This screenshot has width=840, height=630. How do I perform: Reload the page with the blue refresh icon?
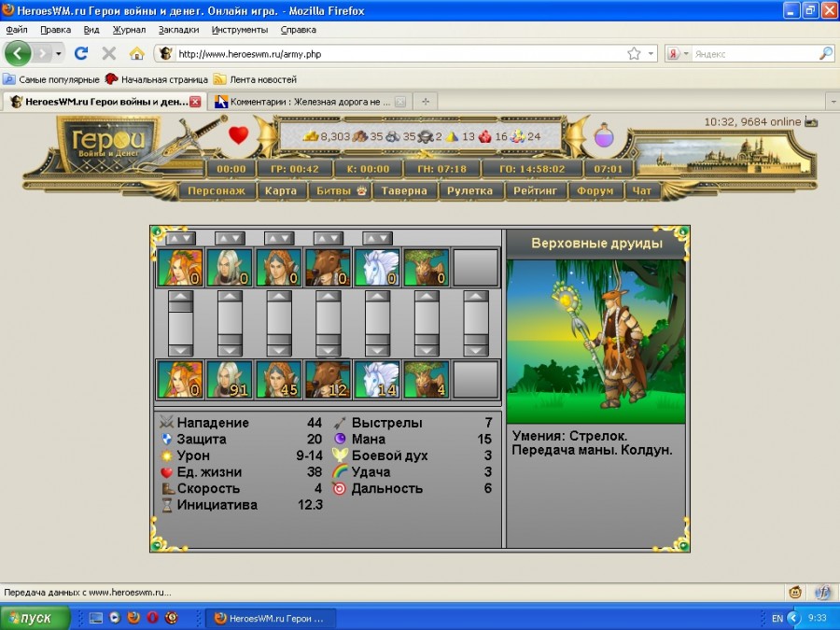(x=81, y=53)
